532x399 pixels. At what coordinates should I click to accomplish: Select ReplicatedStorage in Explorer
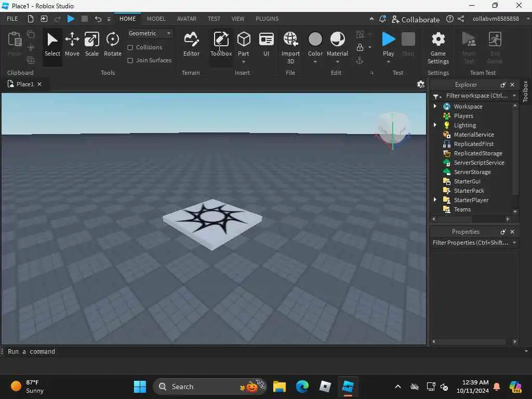point(478,153)
